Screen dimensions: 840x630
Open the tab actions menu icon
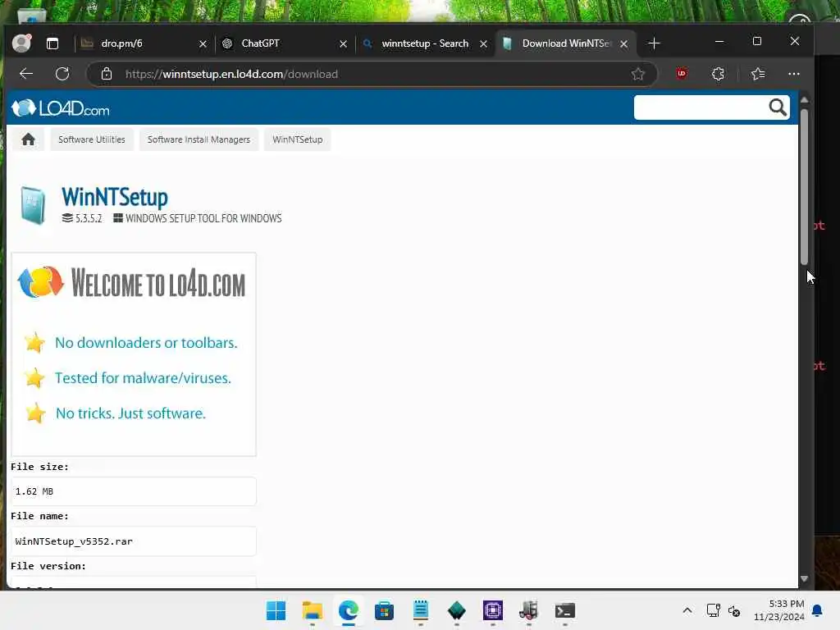(x=52, y=43)
